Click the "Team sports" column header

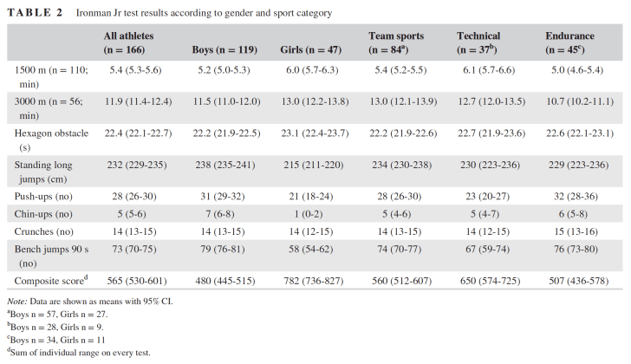coord(397,35)
